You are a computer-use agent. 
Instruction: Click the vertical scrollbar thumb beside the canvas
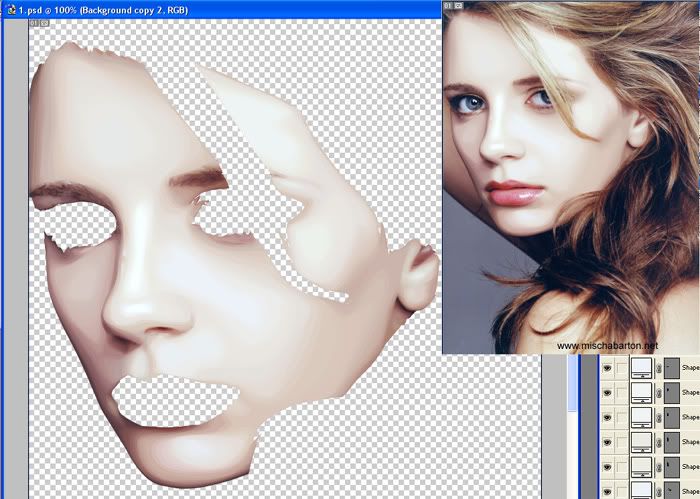coord(572,383)
